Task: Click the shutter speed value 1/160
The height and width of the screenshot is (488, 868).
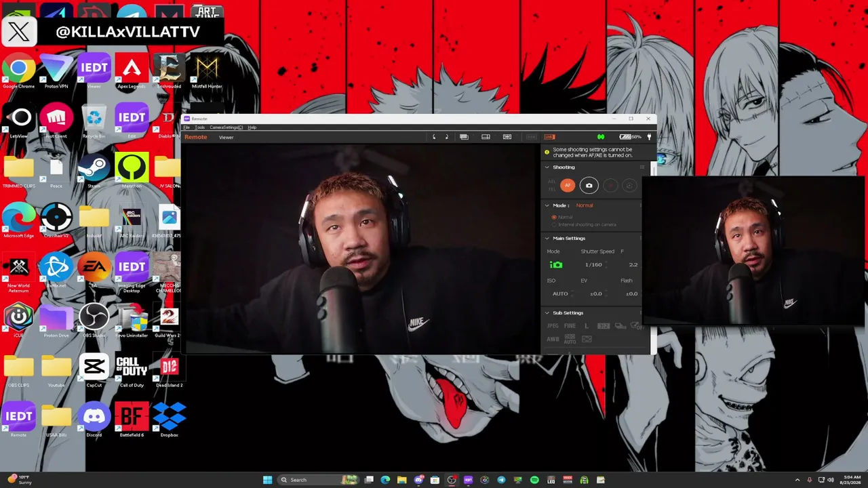Action: [x=593, y=265]
